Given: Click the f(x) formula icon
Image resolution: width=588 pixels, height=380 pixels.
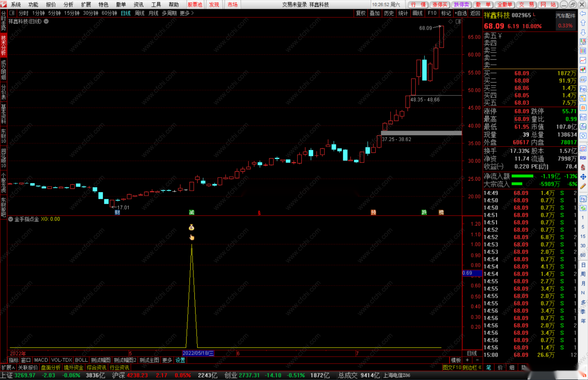Looking at the screenshot, I should 583,127.
